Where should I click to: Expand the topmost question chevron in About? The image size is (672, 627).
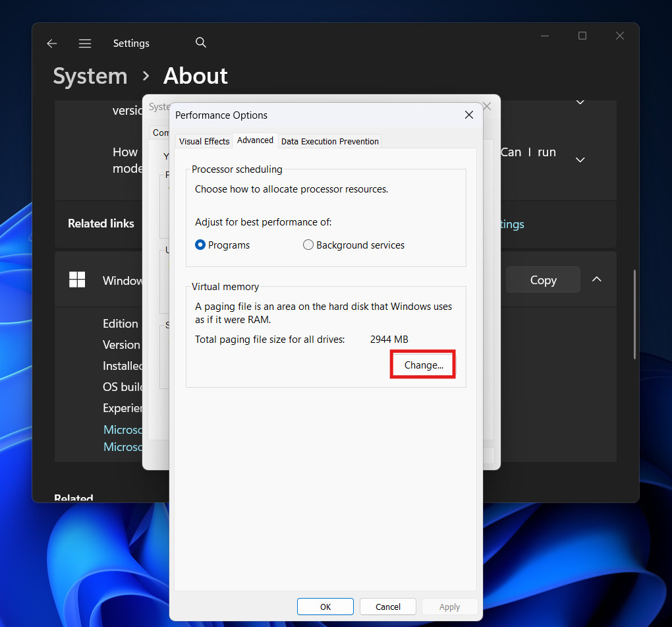pos(580,103)
